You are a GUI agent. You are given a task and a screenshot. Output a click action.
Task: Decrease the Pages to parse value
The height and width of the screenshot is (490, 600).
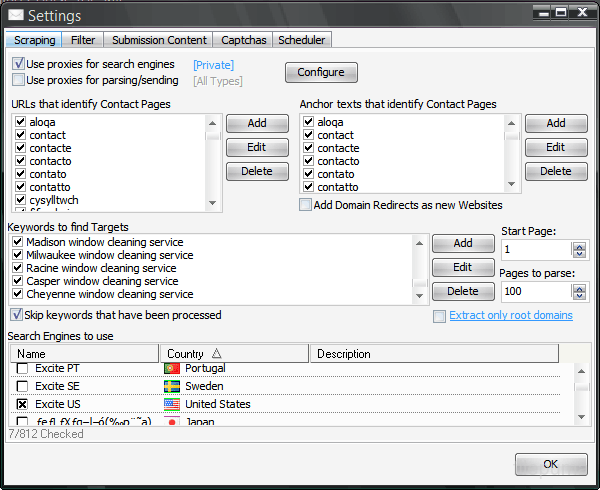coord(581,296)
